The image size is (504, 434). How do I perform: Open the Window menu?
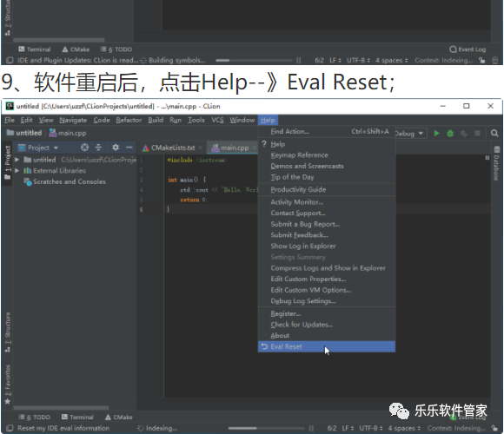tap(242, 120)
